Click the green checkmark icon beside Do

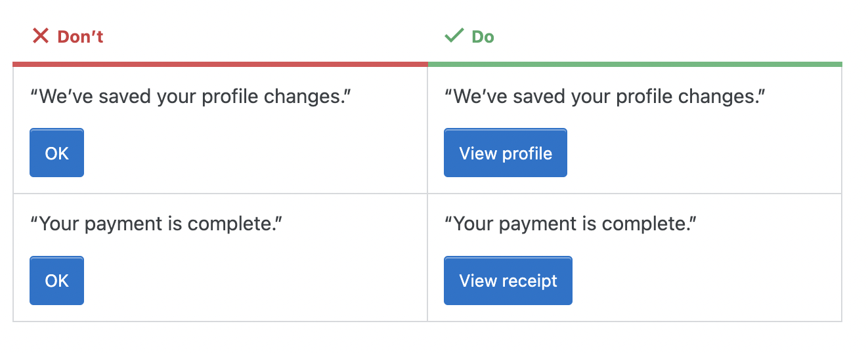454,36
